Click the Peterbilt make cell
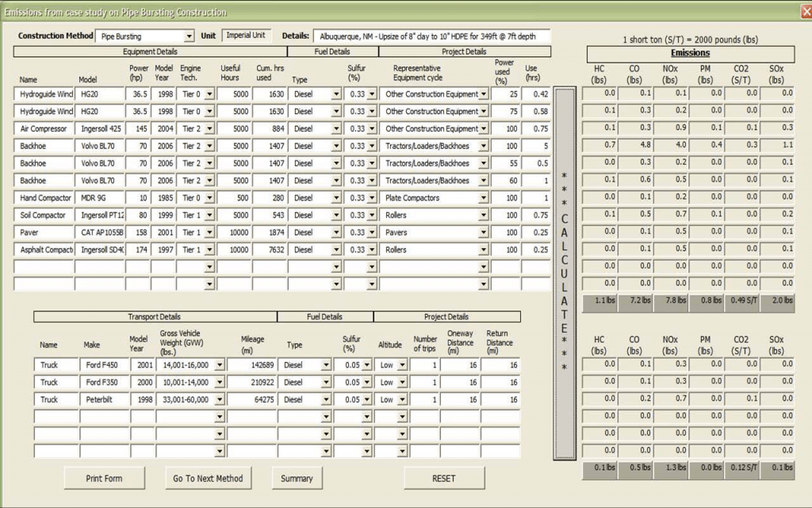Viewport: 812px width, 508px height. point(105,400)
